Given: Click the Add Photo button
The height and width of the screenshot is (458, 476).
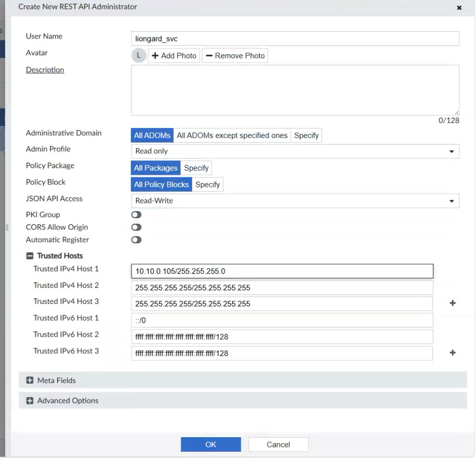Looking at the screenshot, I should click(174, 56).
